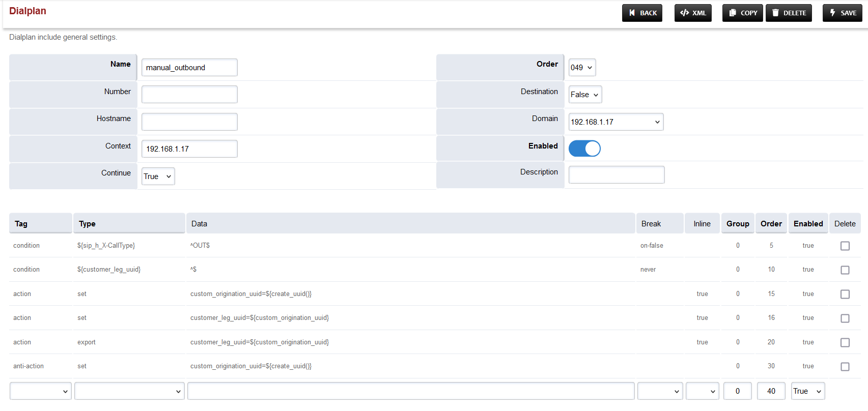Viewport: 868px width, 411px height.
Task: Toggle the Enabled switch off
Action: click(x=584, y=149)
